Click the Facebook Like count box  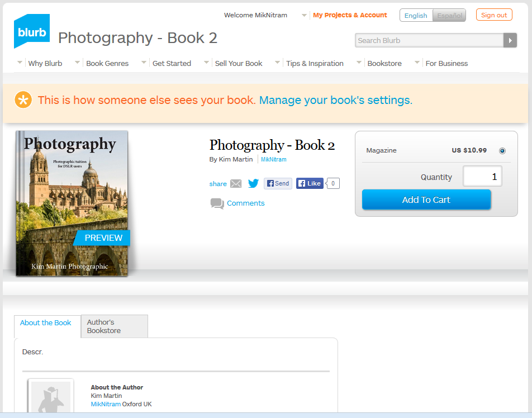click(333, 183)
